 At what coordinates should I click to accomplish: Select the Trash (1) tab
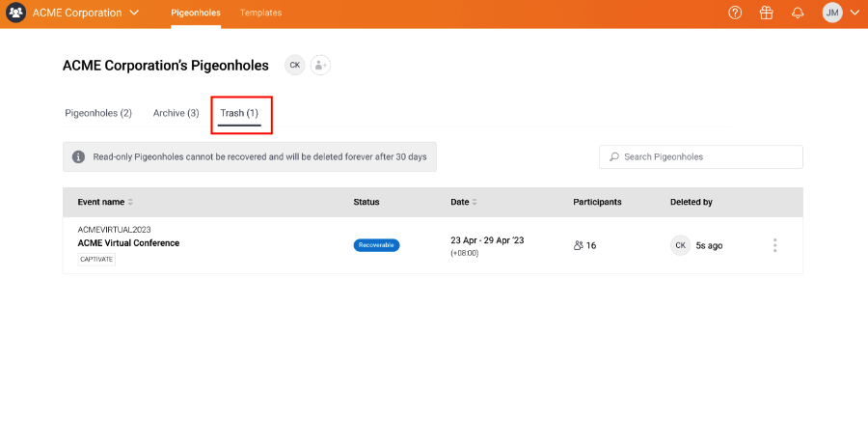tap(239, 113)
